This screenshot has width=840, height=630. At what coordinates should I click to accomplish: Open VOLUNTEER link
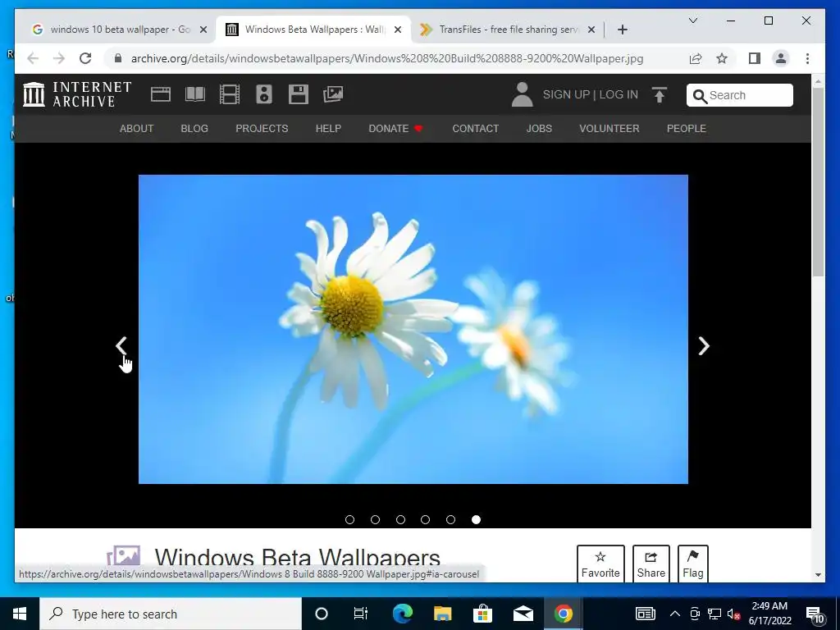(609, 129)
